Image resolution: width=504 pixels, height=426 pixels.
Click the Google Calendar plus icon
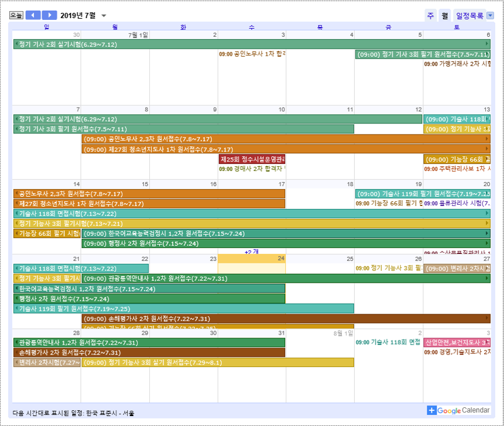432,411
